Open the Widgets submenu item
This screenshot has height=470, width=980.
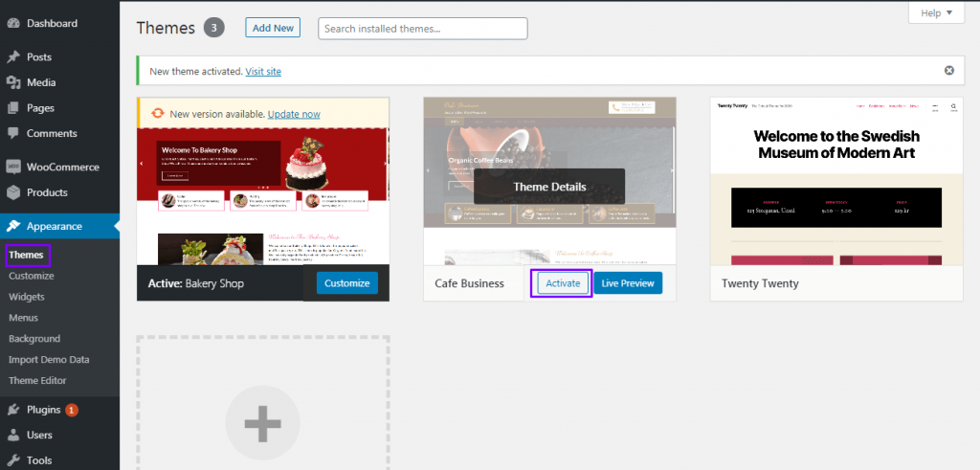tap(26, 297)
